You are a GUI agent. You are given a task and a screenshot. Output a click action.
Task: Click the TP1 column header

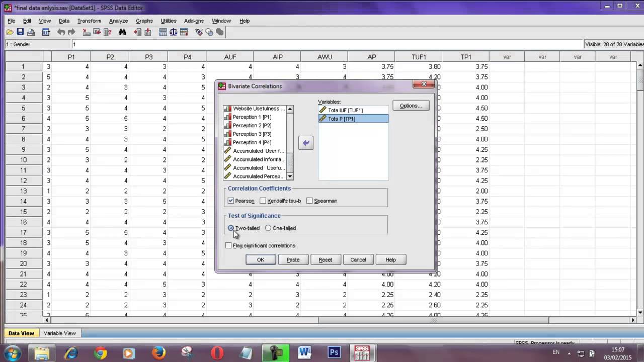click(x=466, y=57)
